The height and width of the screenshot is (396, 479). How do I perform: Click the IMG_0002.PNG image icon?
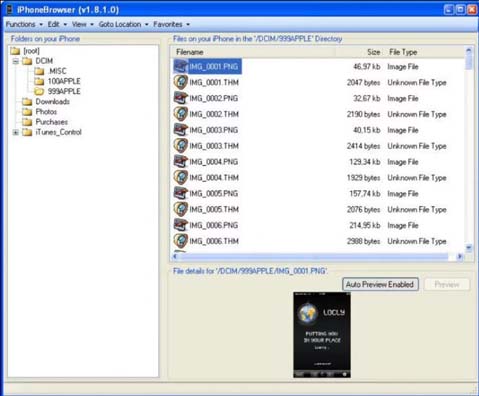(181, 98)
